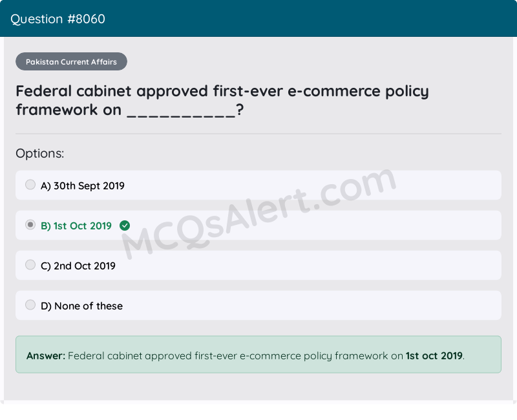Click the MCQsAlert.com watermark

click(x=258, y=213)
